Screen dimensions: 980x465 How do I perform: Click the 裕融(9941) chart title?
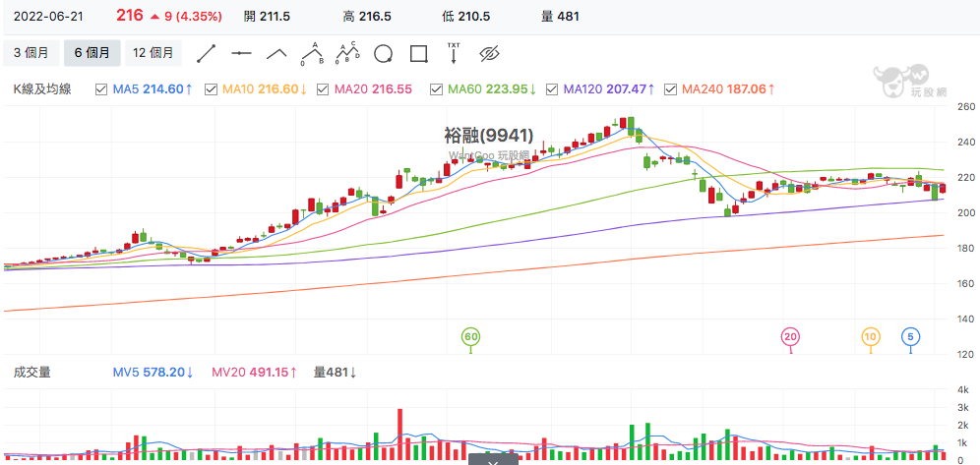tap(489, 135)
